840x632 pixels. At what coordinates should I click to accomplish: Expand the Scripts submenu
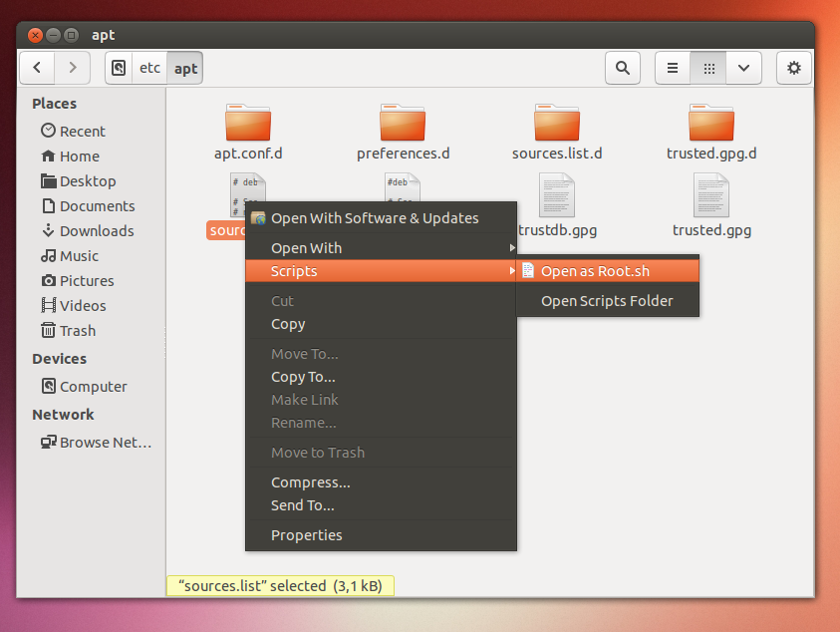click(294, 270)
